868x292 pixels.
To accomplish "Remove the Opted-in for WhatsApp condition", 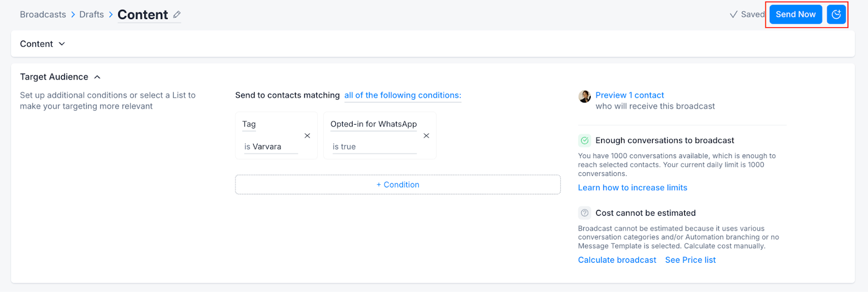I will coord(426,135).
